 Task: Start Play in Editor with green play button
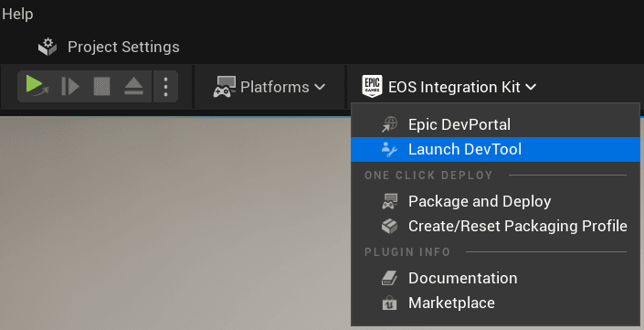point(37,86)
